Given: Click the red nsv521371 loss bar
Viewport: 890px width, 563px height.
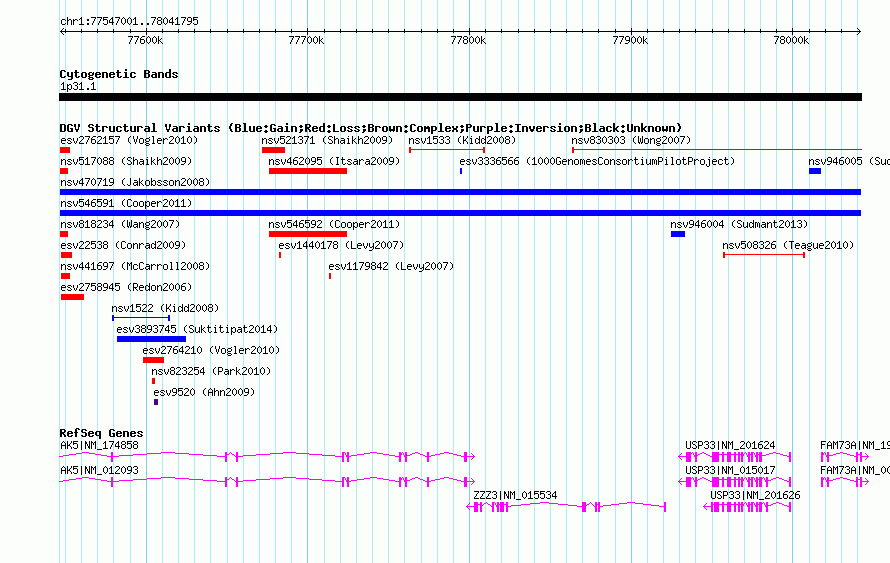Looking at the screenshot, I should pyautogui.click(x=273, y=150).
